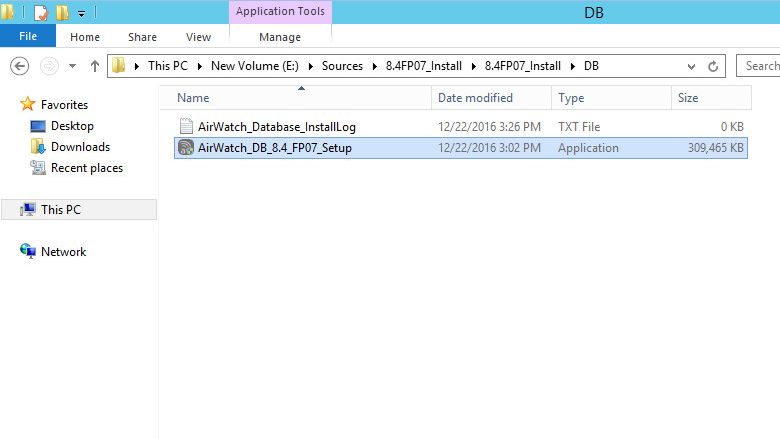
Task: Click the 12/22/2016 3:02 PM date cell
Action: (x=489, y=148)
